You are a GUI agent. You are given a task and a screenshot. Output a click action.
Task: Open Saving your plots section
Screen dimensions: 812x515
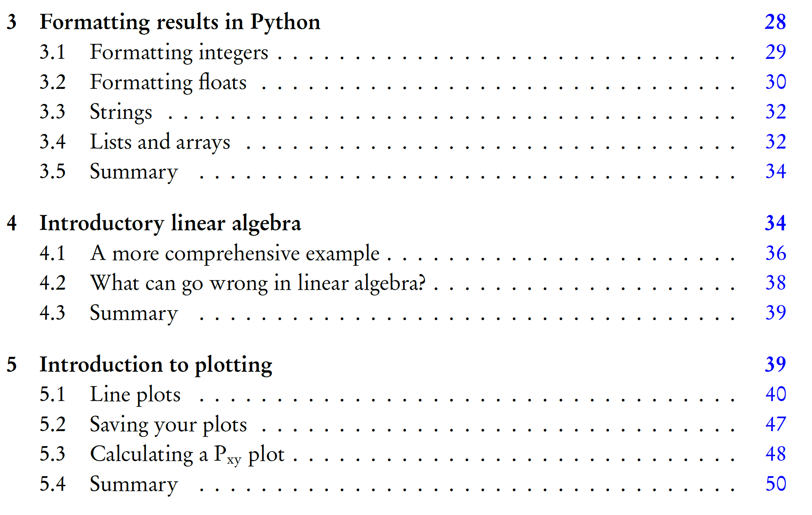[x=168, y=424]
